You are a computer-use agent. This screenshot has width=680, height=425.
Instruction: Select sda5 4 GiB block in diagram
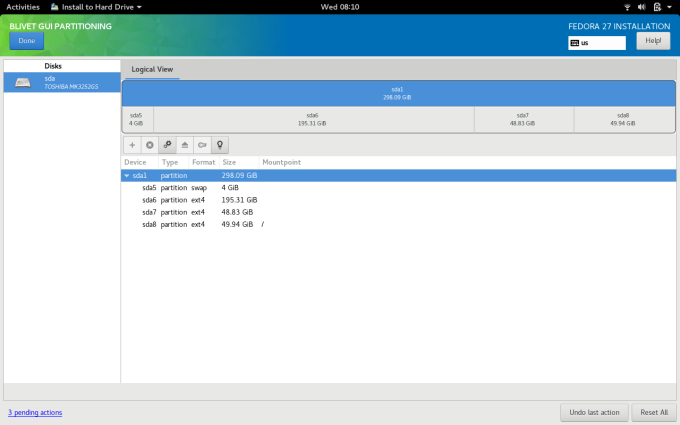137,120
